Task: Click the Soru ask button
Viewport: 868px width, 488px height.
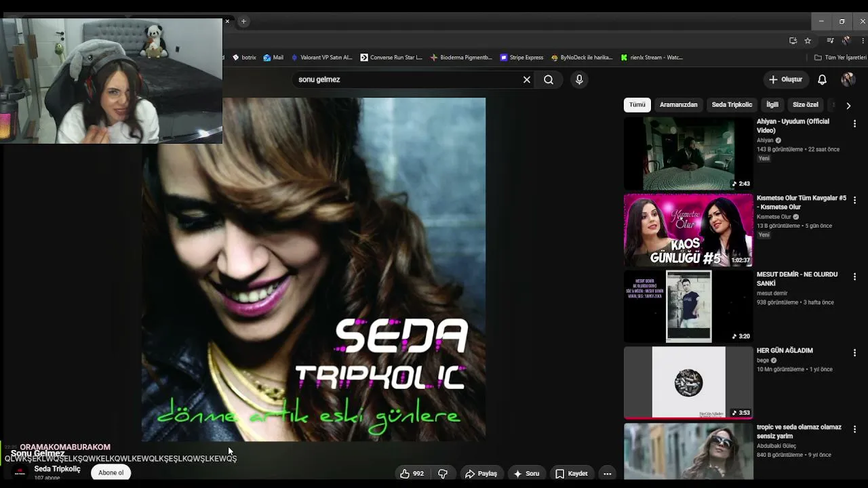Action: tap(526, 474)
